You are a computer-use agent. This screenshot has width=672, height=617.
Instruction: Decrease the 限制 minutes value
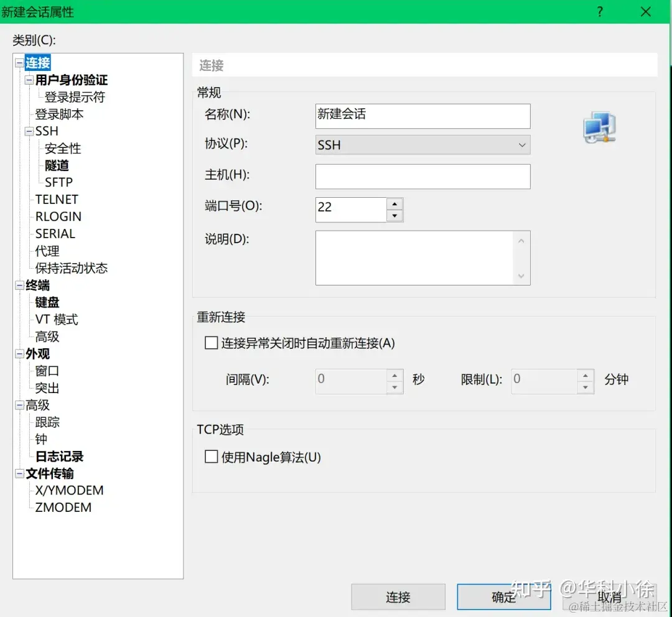click(585, 387)
